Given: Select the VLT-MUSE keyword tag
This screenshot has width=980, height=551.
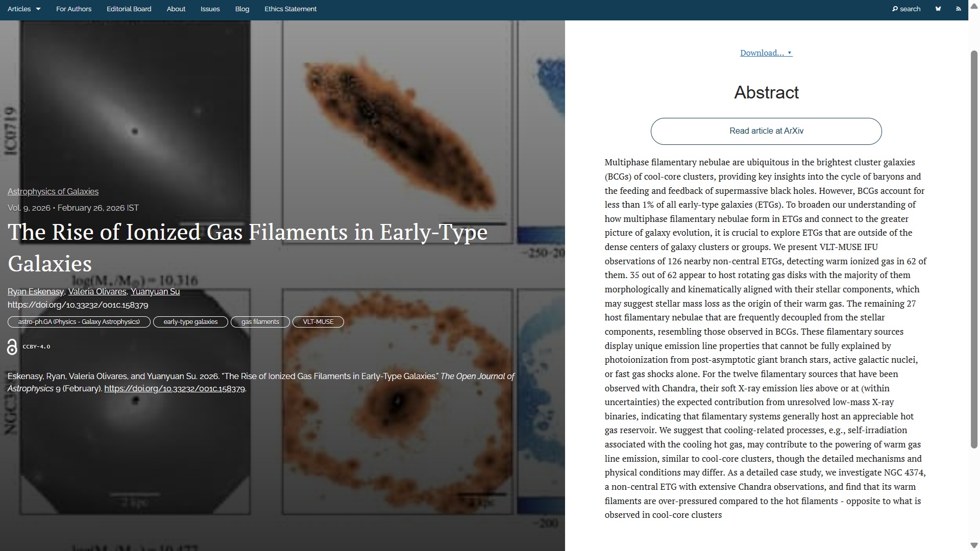Looking at the screenshot, I should coord(318,322).
